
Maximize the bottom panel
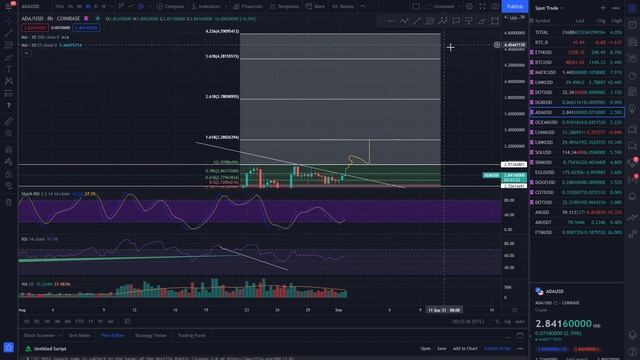click(520, 336)
